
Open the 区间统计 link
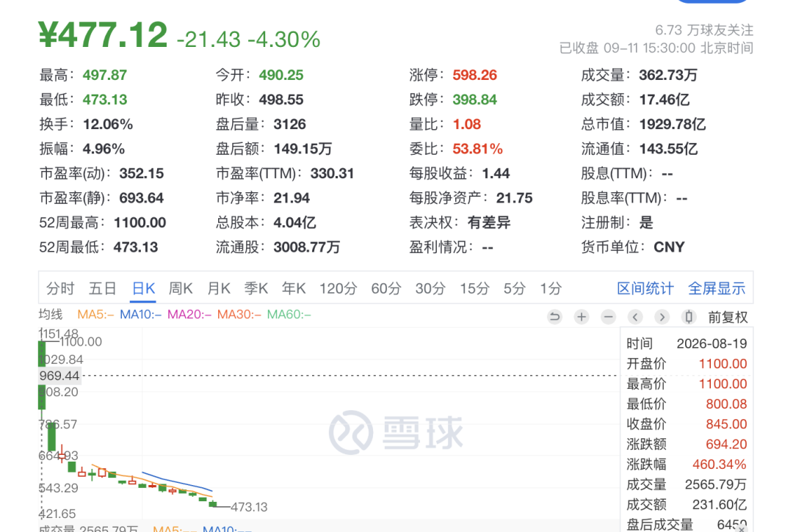coord(645,288)
